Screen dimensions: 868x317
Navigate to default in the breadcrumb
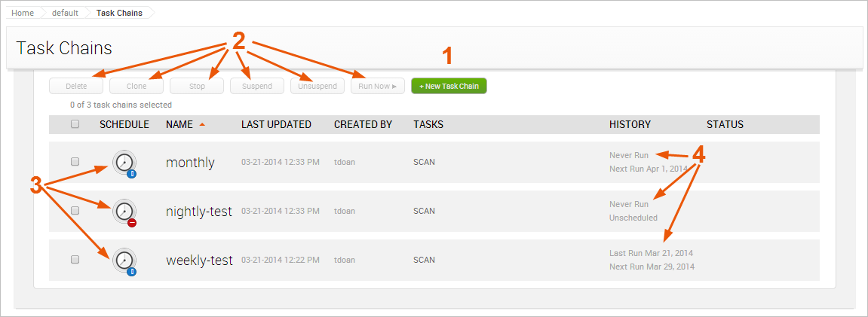click(x=64, y=13)
